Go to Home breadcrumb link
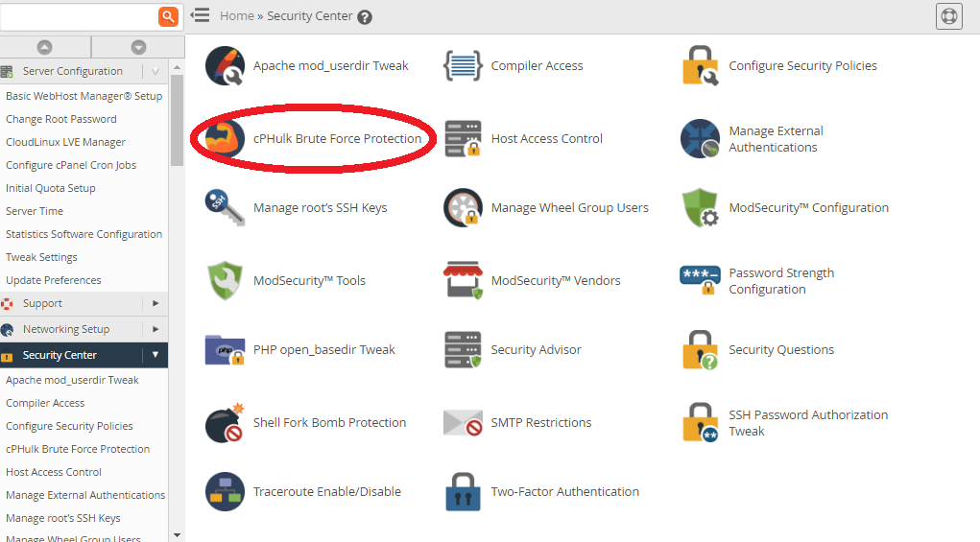This screenshot has height=542, width=980. pyautogui.click(x=237, y=16)
